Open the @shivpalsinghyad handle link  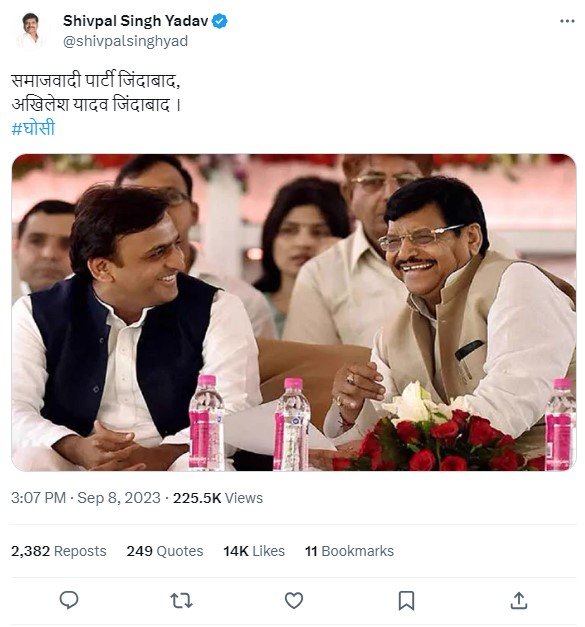pyautogui.click(x=126, y=41)
